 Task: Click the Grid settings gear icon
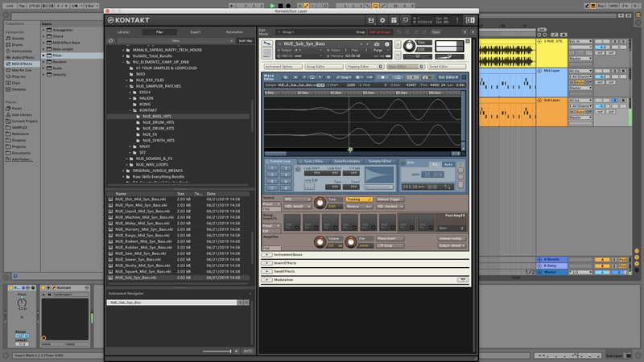tap(403, 163)
